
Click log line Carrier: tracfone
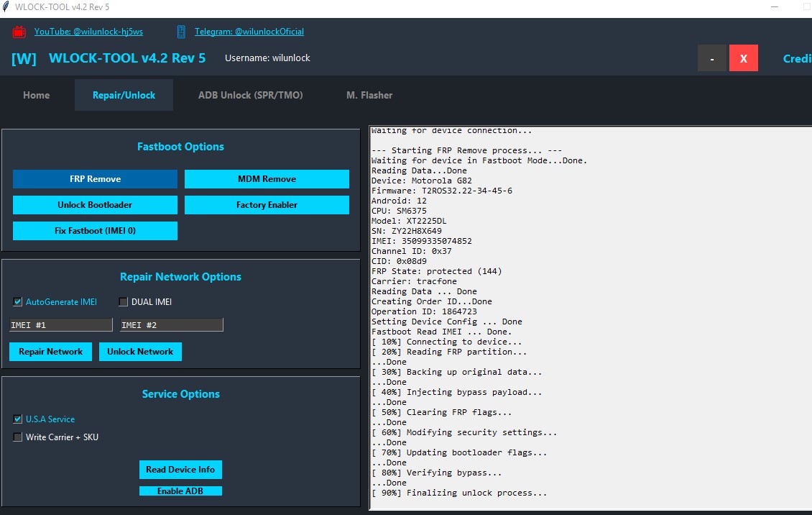point(415,281)
